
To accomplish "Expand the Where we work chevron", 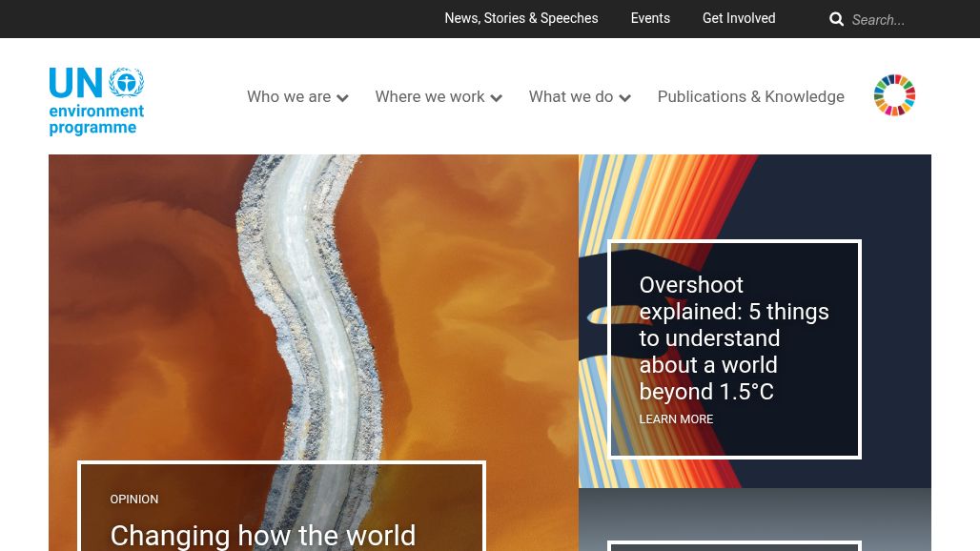I will click(x=497, y=98).
